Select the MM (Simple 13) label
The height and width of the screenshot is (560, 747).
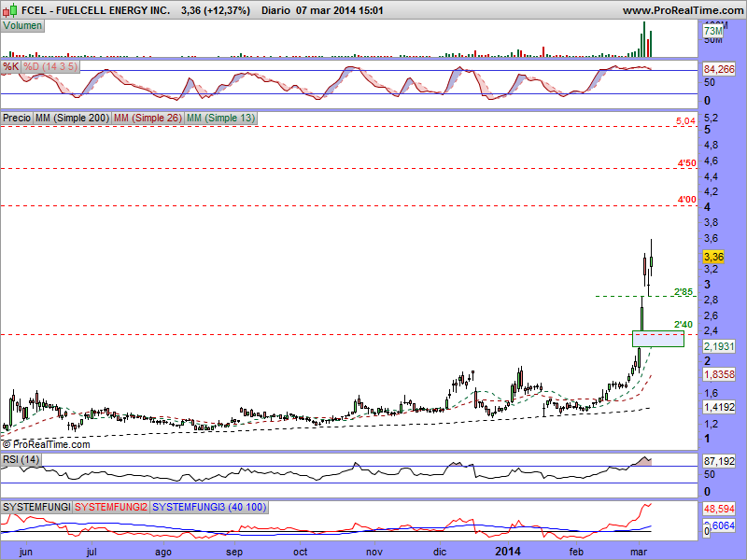point(220,119)
